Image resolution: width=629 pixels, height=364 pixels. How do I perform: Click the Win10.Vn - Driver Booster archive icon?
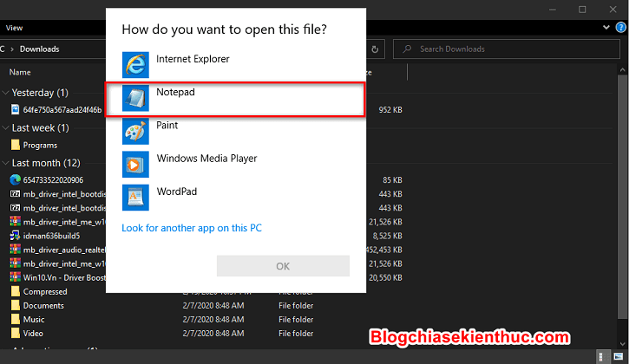pos(16,277)
